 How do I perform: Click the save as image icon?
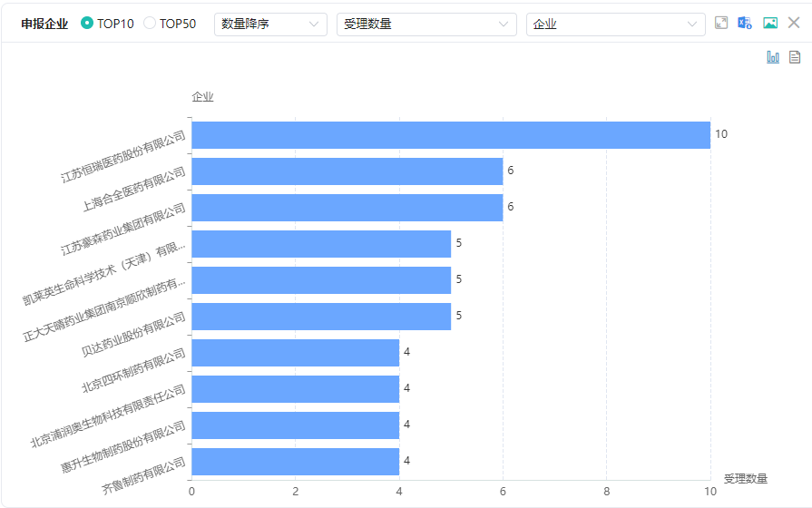pos(770,23)
